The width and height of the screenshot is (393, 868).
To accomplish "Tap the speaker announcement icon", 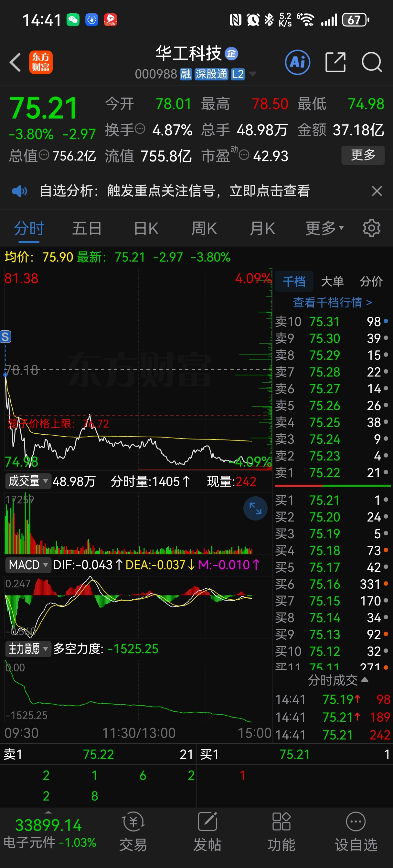I will (x=19, y=191).
